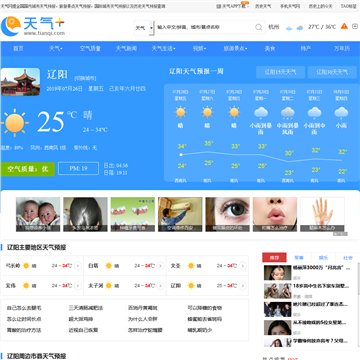This screenshot has width=360, height=360.
Task: Click the 近视自己恢复 link
Action: (83, 330)
